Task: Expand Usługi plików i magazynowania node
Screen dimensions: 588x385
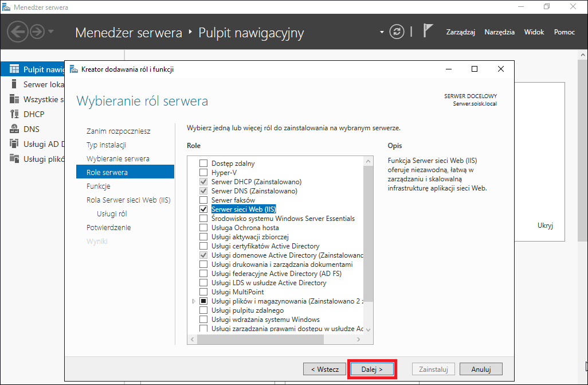Action: pos(194,301)
